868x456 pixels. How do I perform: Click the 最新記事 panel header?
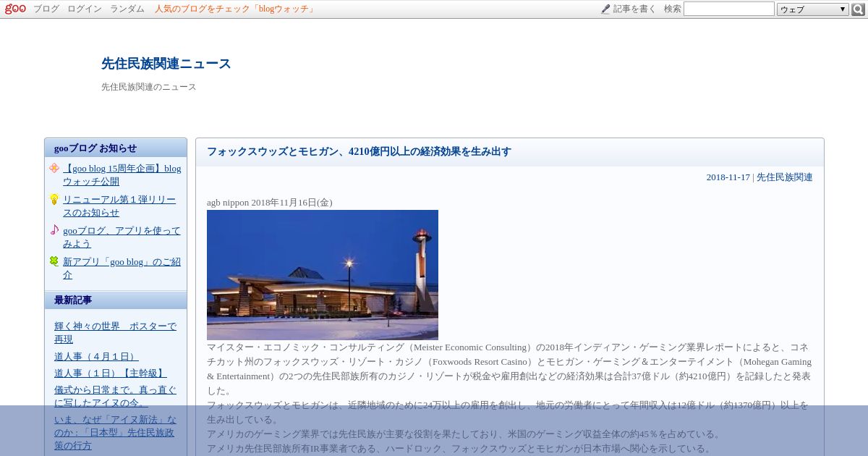(x=116, y=300)
